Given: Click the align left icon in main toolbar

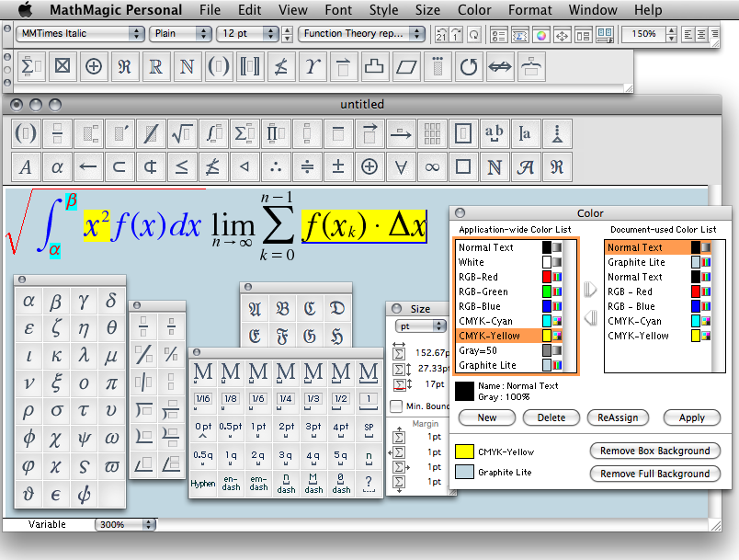Looking at the screenshot, I should pos(688,34).
